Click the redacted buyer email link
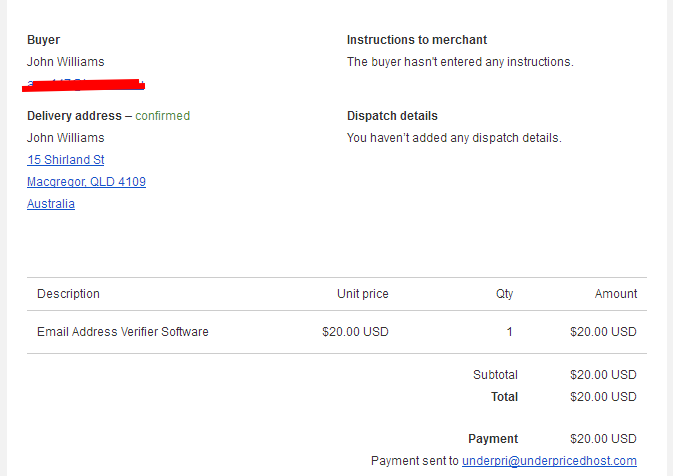The height and width of the screenshot is (476, 673). point(84,85)
